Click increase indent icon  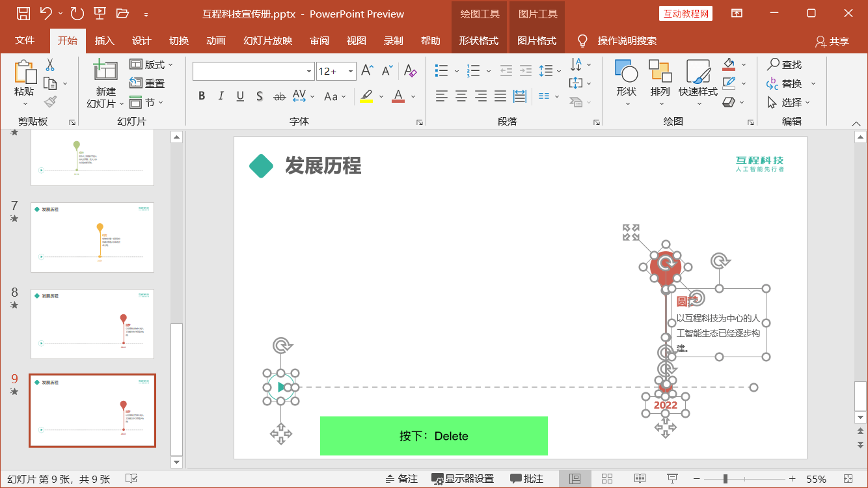point(526,70)
